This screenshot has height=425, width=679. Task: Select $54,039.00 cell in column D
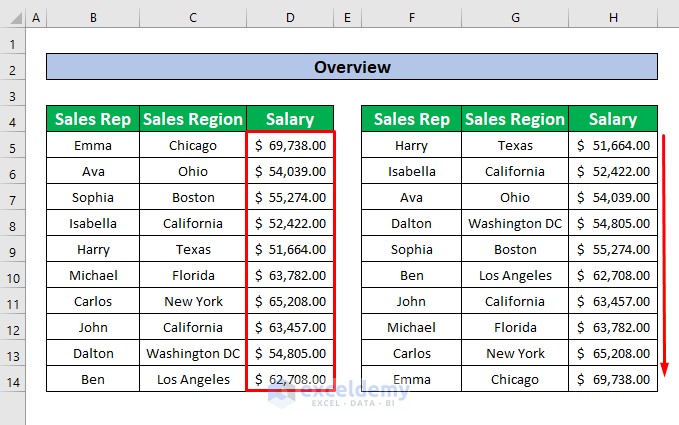pos(290,171)
